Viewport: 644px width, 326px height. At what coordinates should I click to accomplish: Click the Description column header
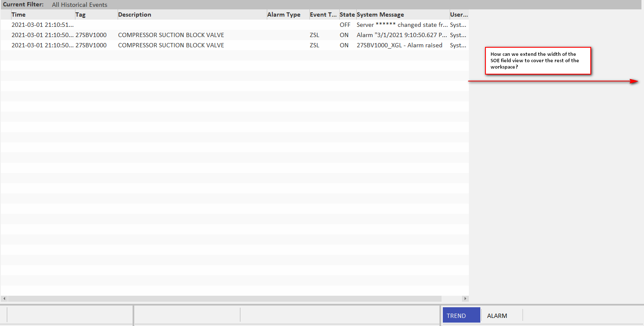192,14
